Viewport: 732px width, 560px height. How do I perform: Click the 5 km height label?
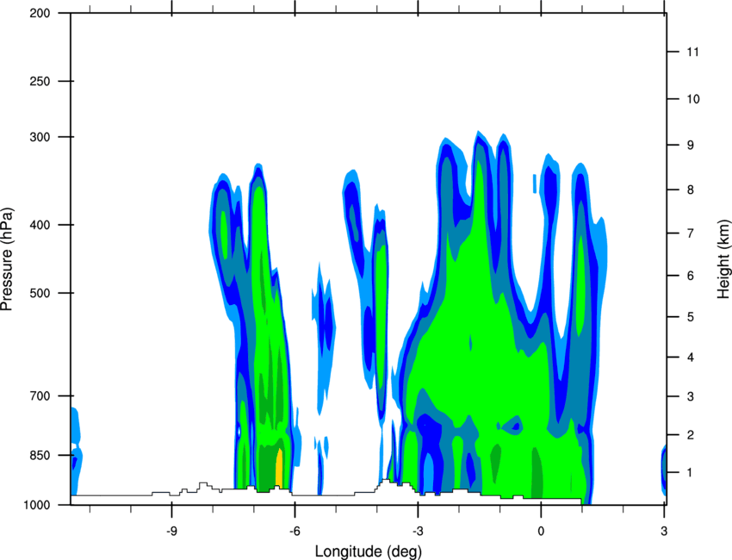point(691,317)
